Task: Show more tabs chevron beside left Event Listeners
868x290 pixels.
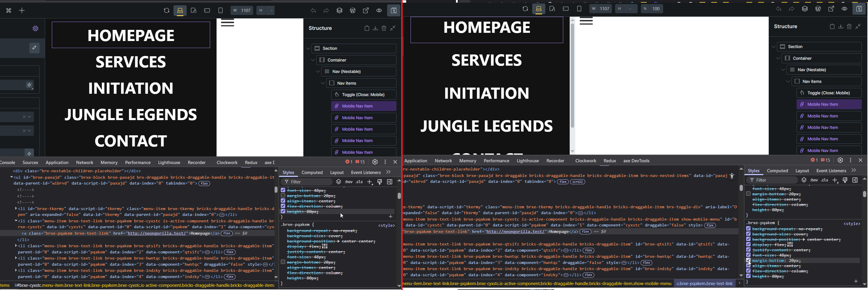Action: [x=389, y=172]
